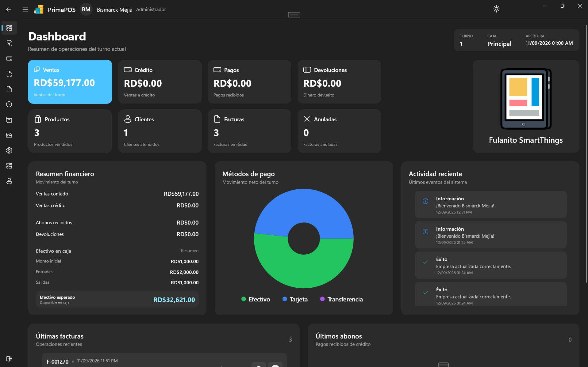Click invoice number F-001270

58,362
